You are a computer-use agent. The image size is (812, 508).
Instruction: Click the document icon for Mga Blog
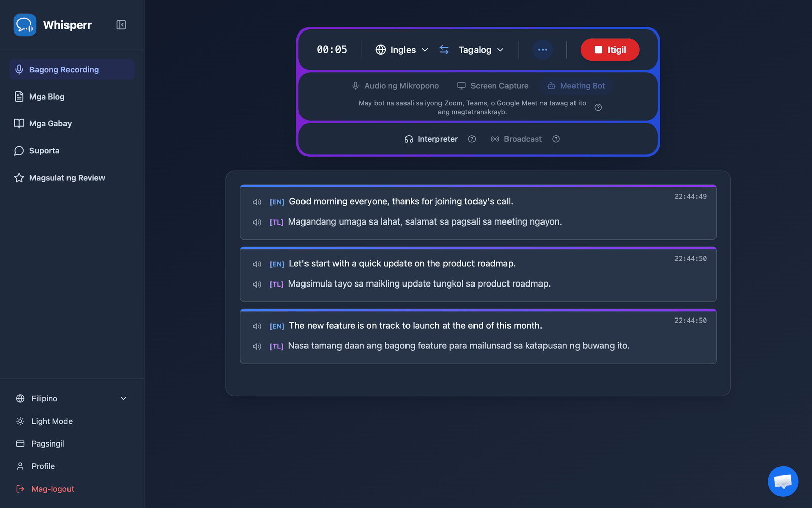click(19, 97)
